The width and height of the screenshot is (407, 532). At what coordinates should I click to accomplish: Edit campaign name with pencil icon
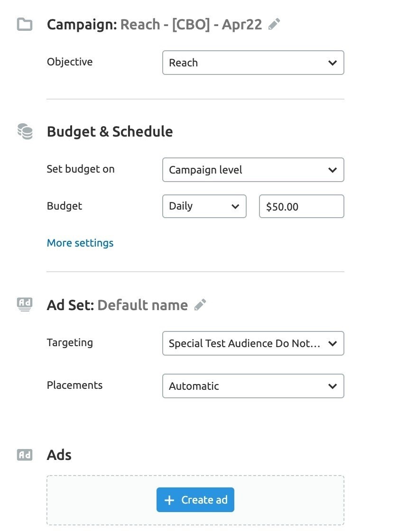(274, 24)
